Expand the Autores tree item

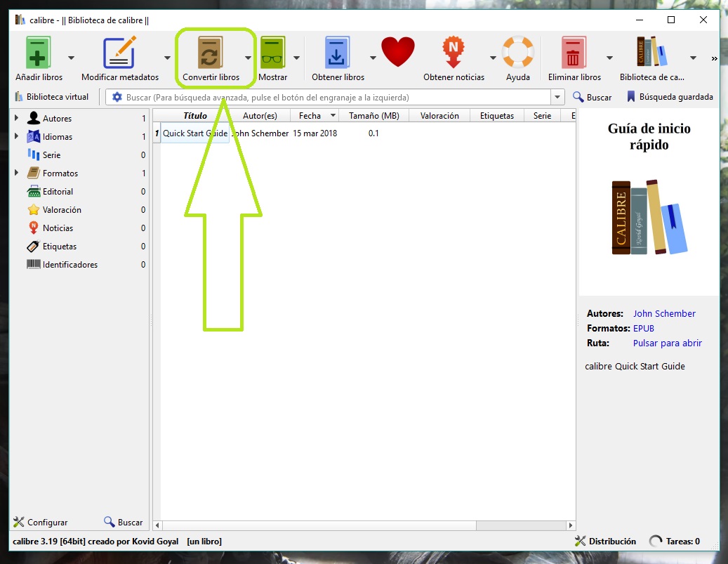(x=17, y=119)
